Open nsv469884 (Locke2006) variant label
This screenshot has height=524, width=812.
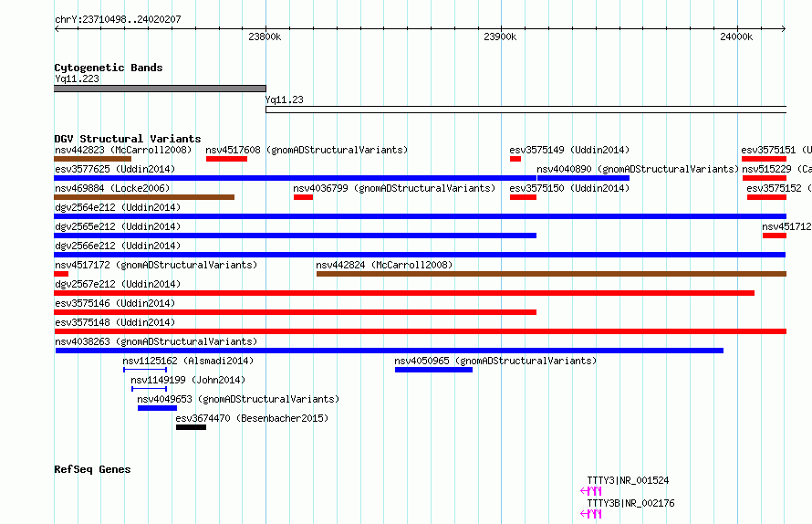click(112, 188)
